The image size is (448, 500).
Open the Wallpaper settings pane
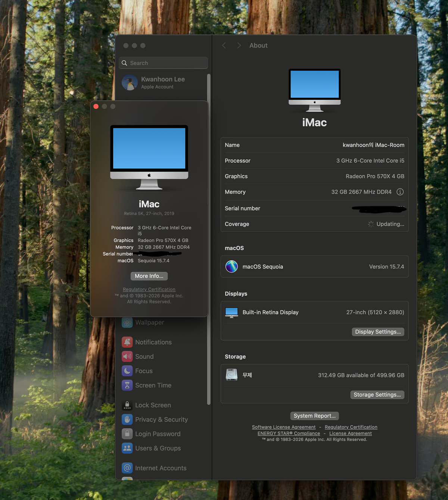tap(163, 322)
